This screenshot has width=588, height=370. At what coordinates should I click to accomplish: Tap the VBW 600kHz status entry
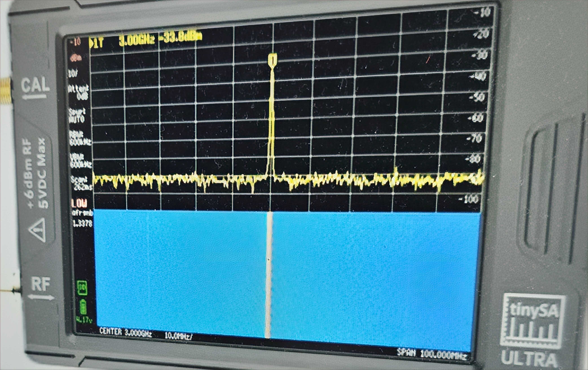pyautogui.click(x=81, y=161)
